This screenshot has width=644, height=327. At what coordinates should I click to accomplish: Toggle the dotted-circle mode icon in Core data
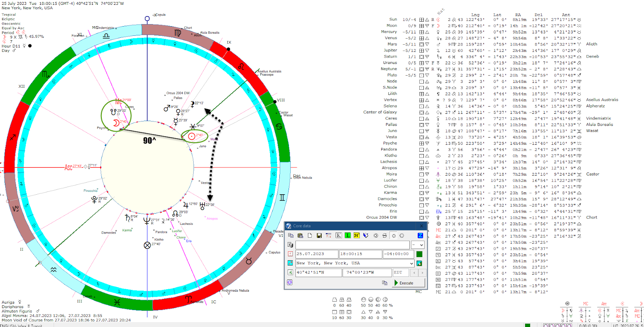pos(402,235)
